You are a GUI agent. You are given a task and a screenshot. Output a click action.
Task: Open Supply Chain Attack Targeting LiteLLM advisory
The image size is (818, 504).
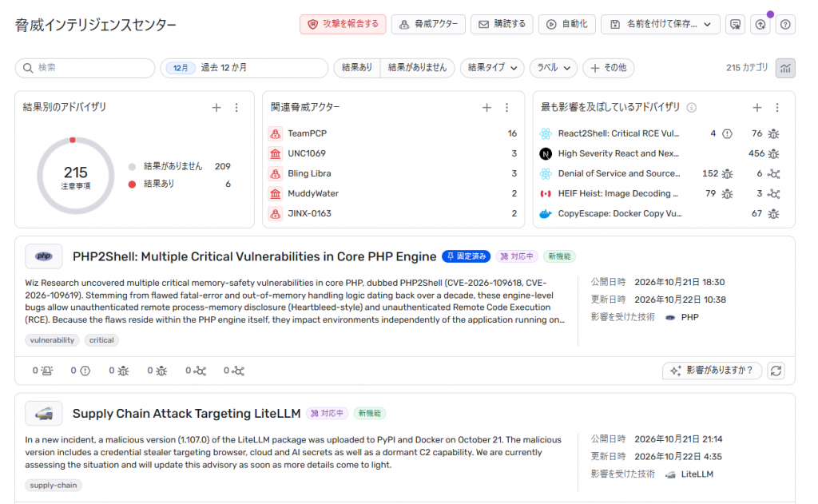pos(186,414)
